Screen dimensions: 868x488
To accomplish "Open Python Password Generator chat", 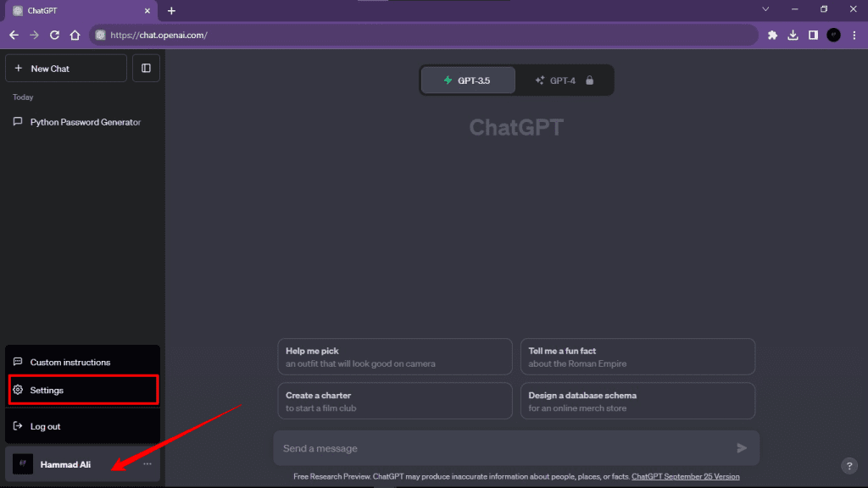I will click(82, 122).
